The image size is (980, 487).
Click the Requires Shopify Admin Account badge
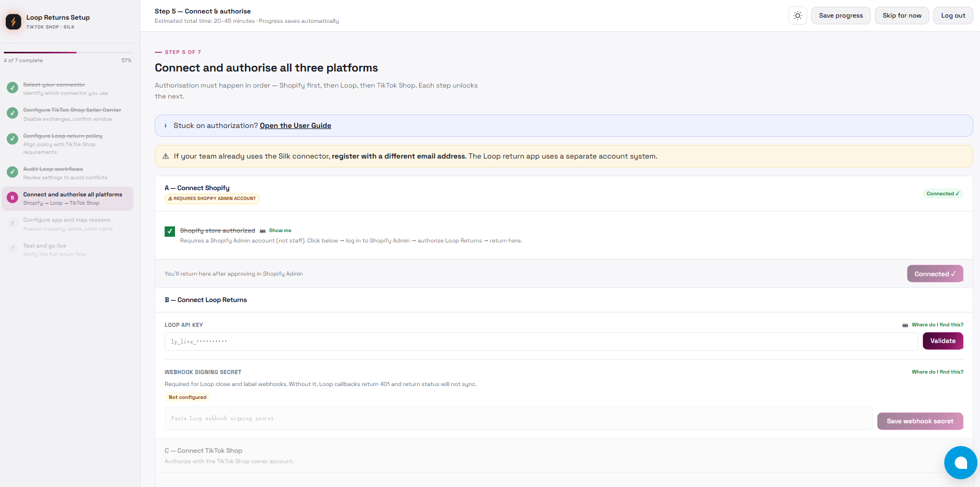[x=212, y=198]
